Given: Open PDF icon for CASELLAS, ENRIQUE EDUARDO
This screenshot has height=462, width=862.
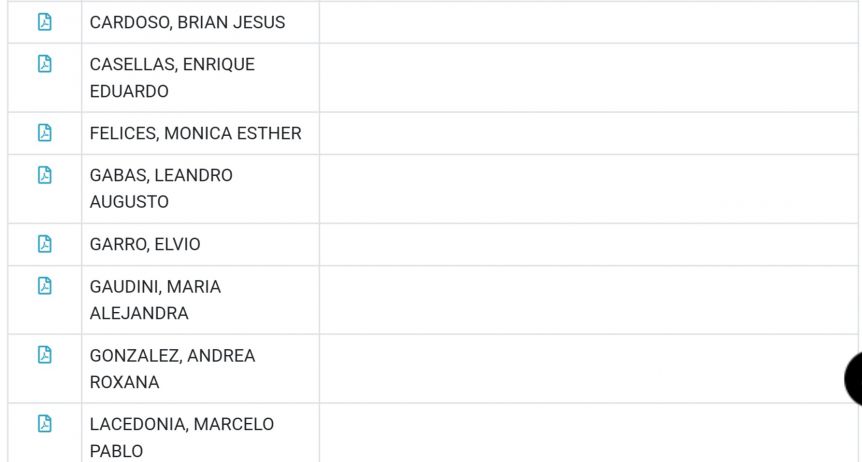Looking at the screenshot, I should pyautogui.click(x=45, y=64).
